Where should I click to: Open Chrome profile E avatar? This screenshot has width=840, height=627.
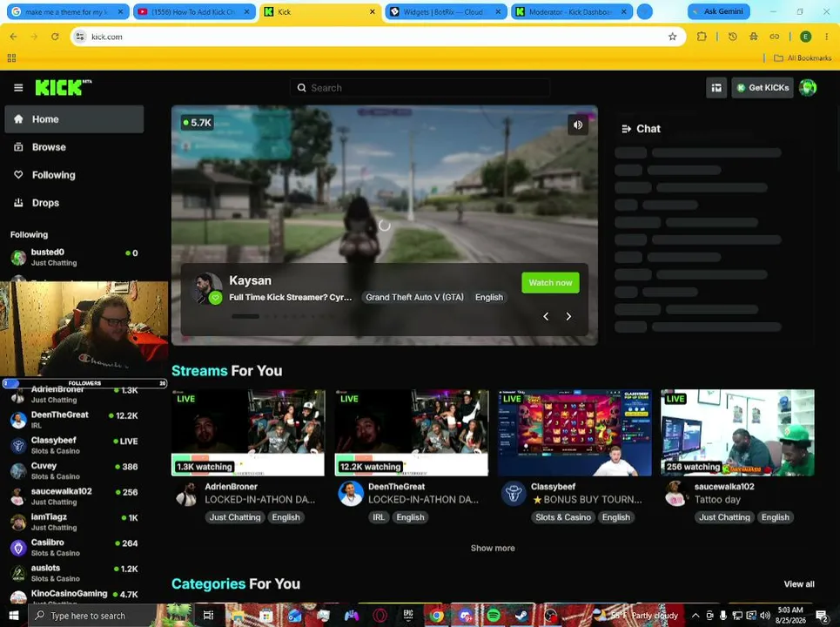[805, 37]
